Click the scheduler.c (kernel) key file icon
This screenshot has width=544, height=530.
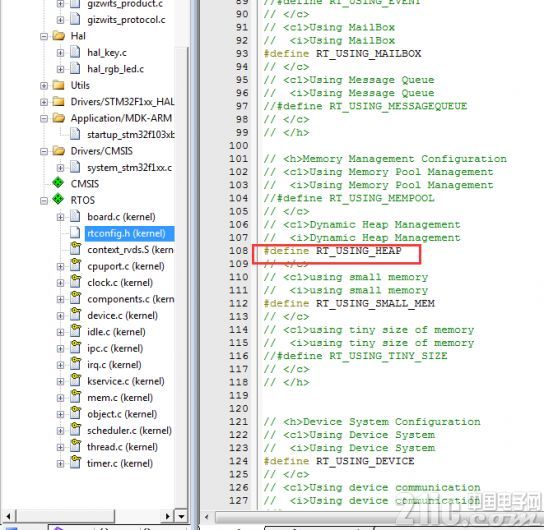pos(75,430)
